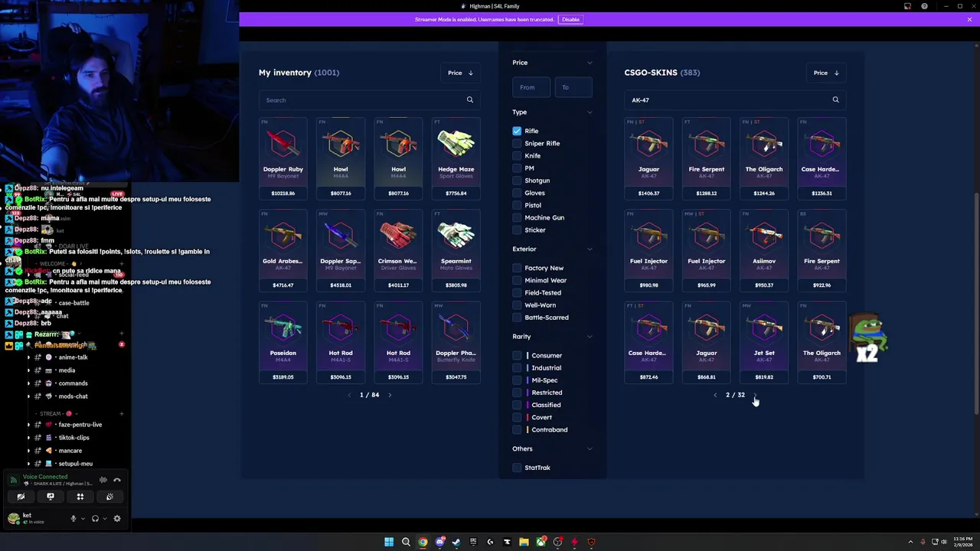Share your screen in Discord voice panel
The width and height of the screenshot is (980, 551).
(51, 497)
